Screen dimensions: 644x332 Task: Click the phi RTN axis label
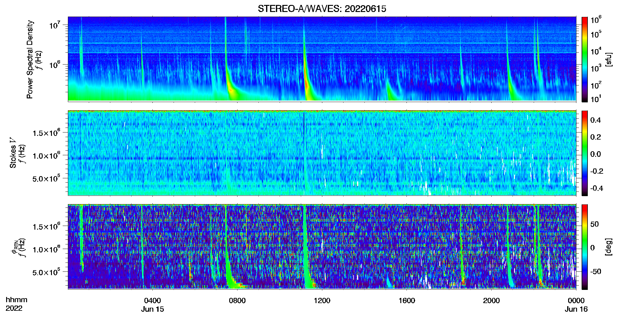click(x=14, y=247)
